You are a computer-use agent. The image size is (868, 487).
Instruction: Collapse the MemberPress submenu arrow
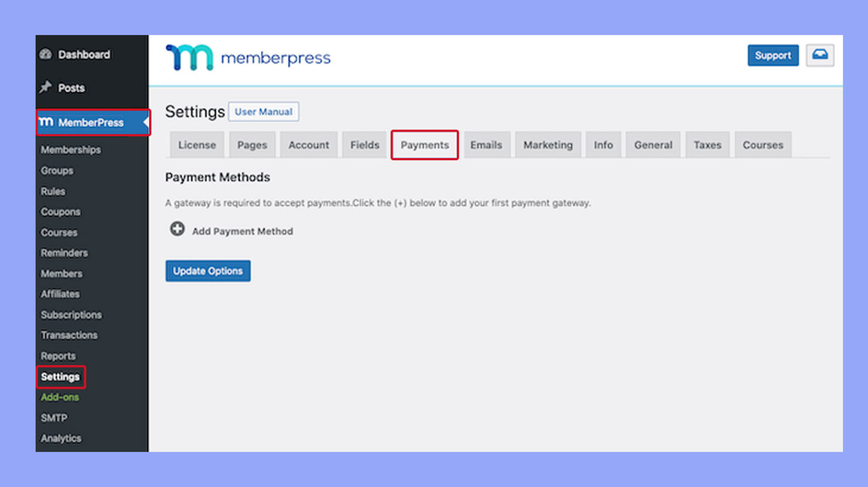coord(144,122)
